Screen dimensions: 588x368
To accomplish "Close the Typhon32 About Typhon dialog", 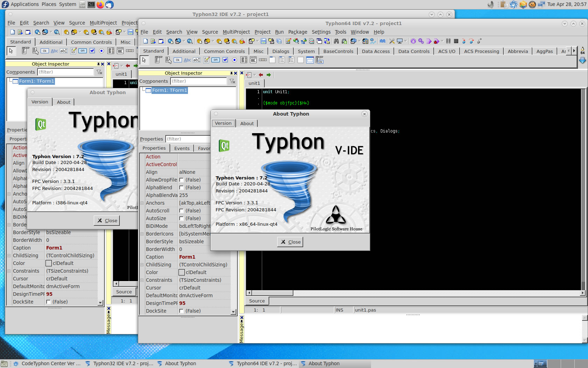I will pyautogui.click(x=107, y=220).
